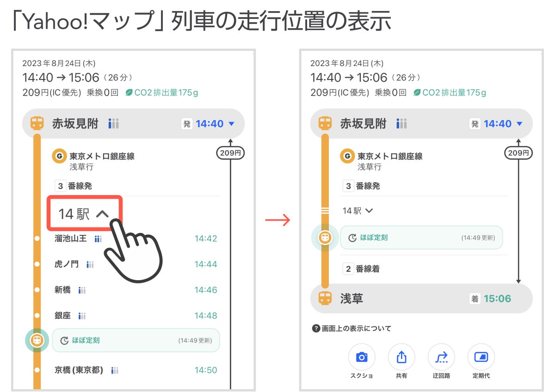Viewport: 555px width, 392px height.
Task: Tap the live train marker in the right panel
Action: point(325,238)
